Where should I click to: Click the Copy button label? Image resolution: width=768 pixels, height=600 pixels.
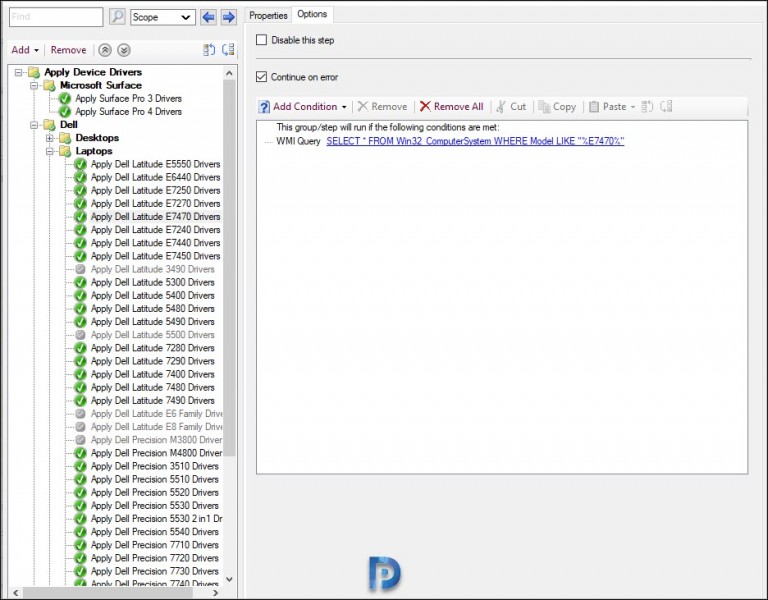564,107
